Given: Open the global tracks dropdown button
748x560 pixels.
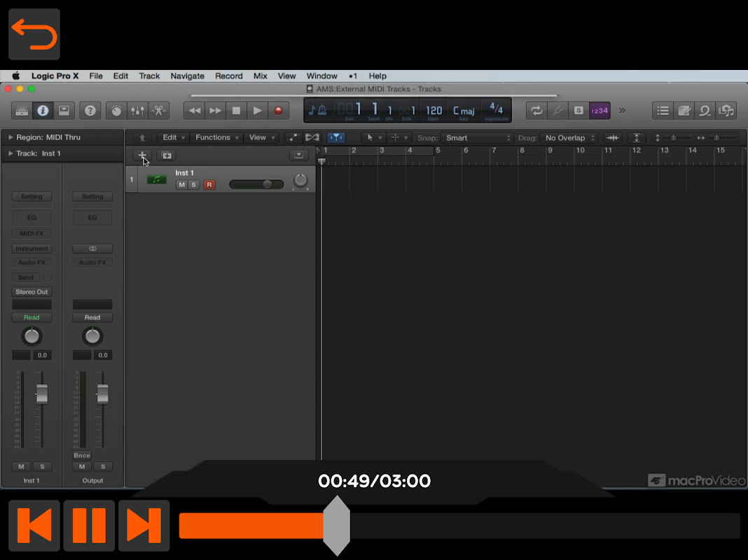Looking at the screenshot, I should pyautogui.click(x=299, y=155).
